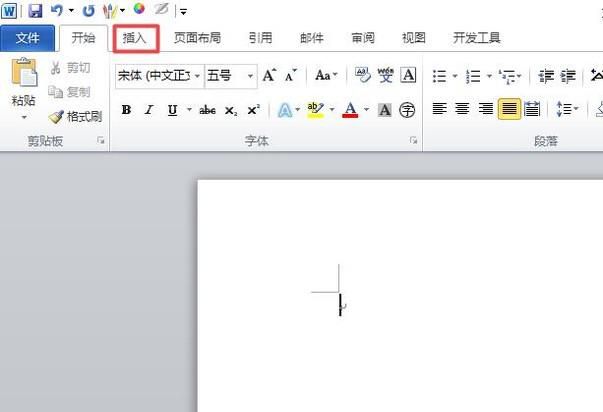Image resolution: width=603 pixels, height=412 pixels.
Task: Open the phonetic guide (wén 文) icon
Action: (x=386, y=75)
